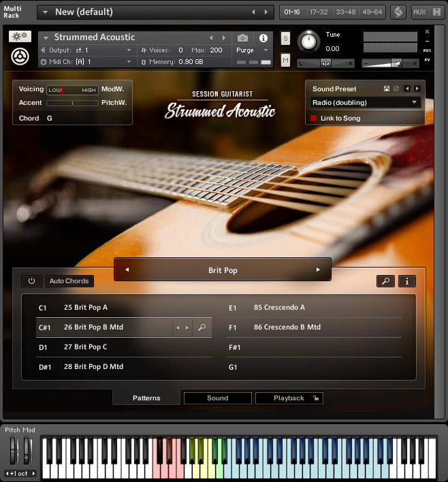
Task: Click the save Sound Preset disk icon
Action: pyautogui.click(x=387, y=89)
